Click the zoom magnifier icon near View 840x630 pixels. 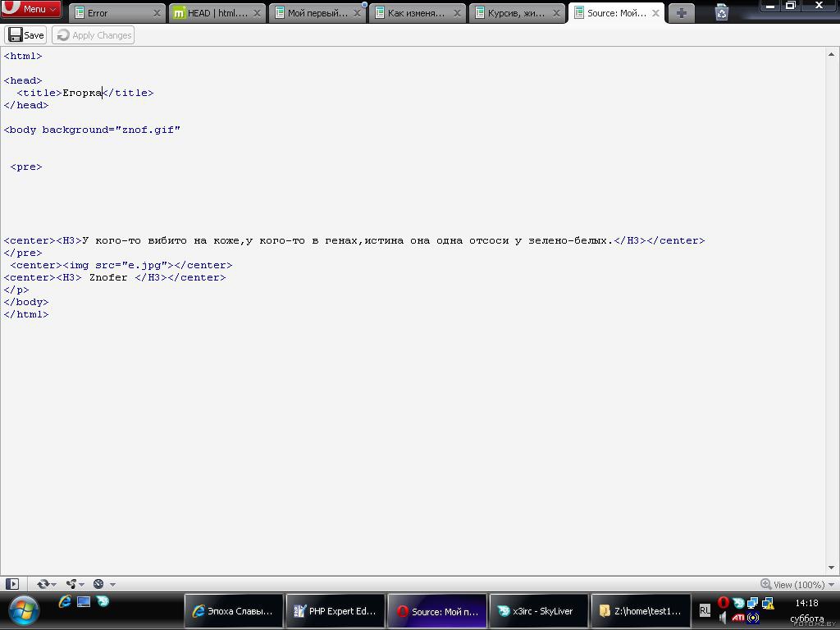(x=766, y=584)
